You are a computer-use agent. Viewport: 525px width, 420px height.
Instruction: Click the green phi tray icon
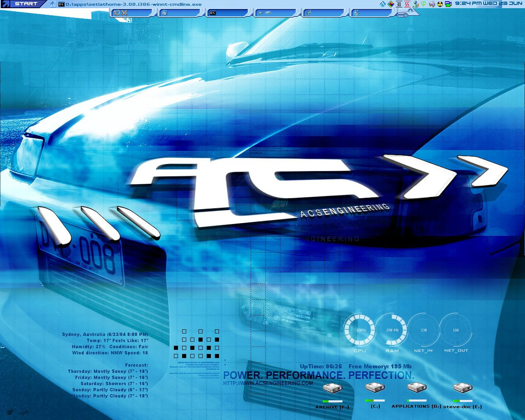[x=424, y=4]
